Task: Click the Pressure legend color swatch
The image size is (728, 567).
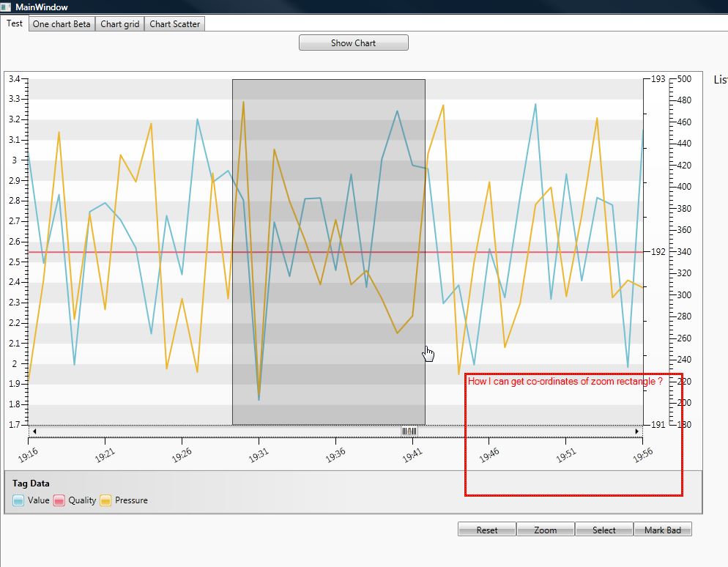Action: tap(106, 500)
